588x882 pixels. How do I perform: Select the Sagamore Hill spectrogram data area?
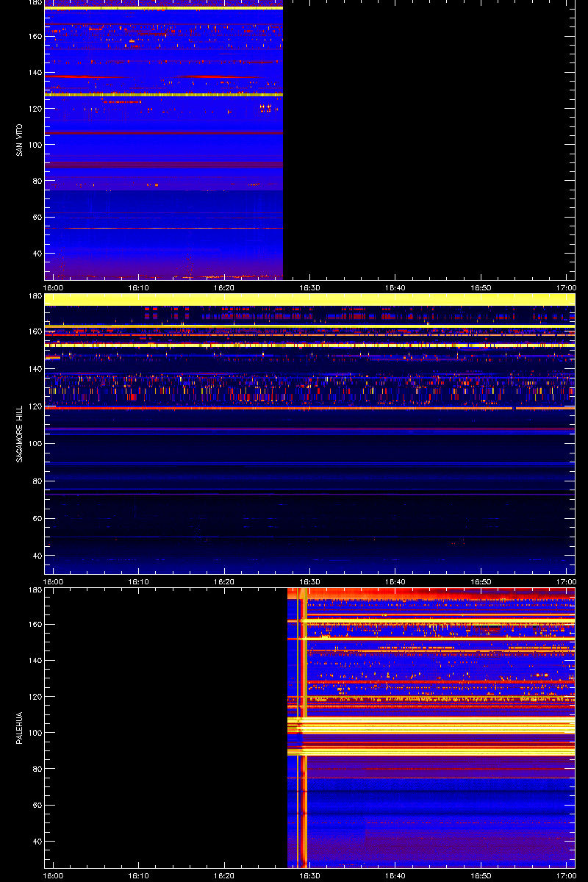tap(309, 434)
